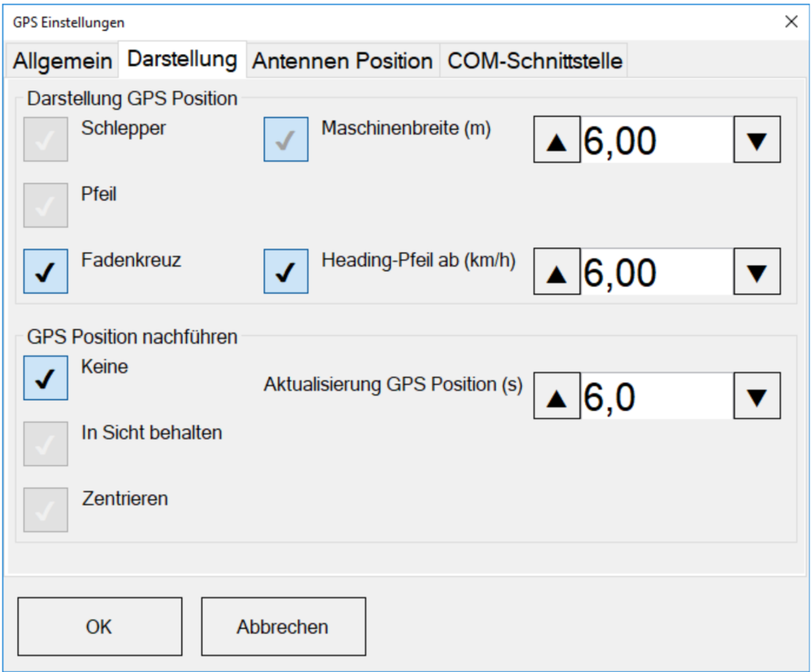The image size is (812, 672).
Task: Uncheck the Heading-Pfeil ab checkbox
Action: [285, 271]
